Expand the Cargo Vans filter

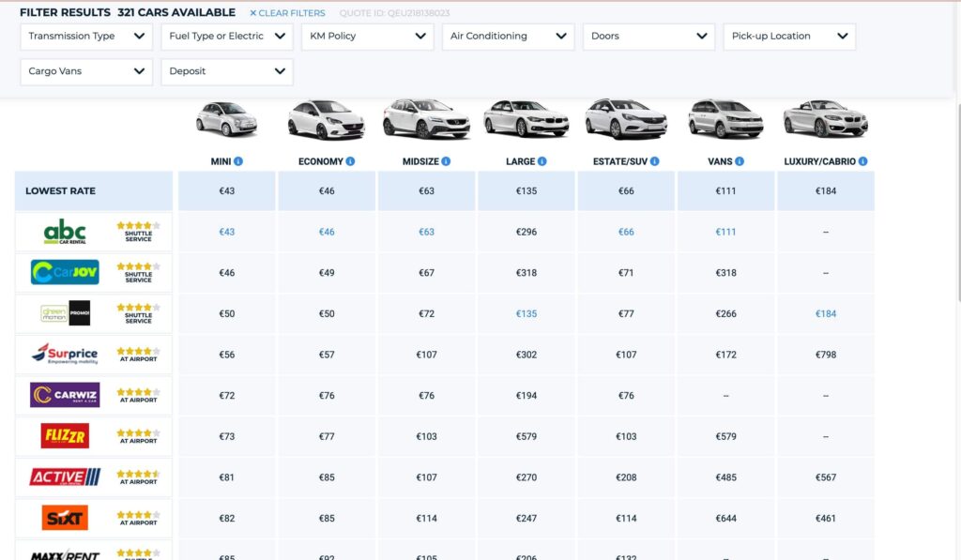coord(86,71)
